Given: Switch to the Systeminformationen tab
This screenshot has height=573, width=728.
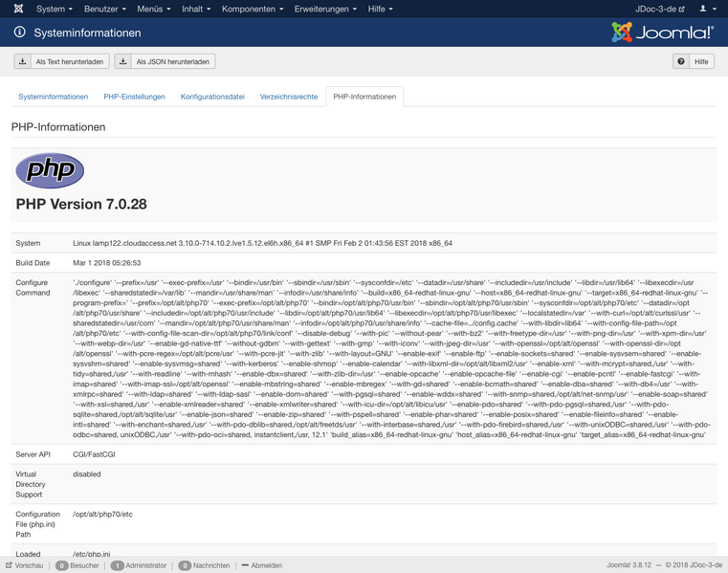Looking at the screenshot, I should click(x=53, y=97).
